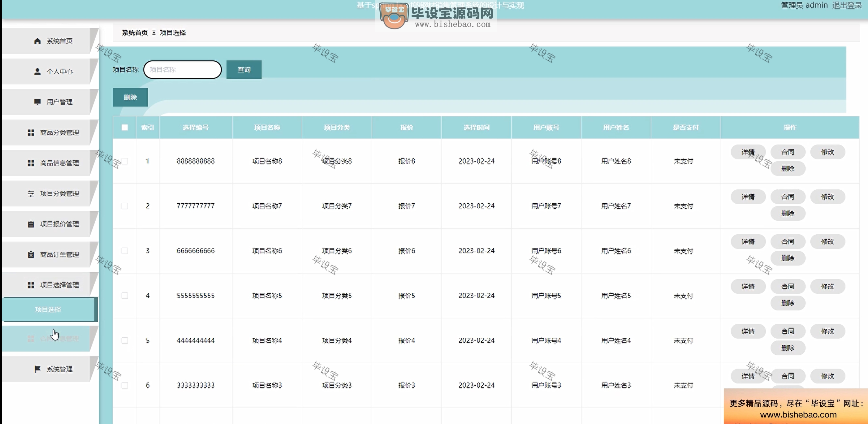This screenshot has height=424, width=868.
Task: Click 删除 for row 项目名称4
Action: coord(788,348)
